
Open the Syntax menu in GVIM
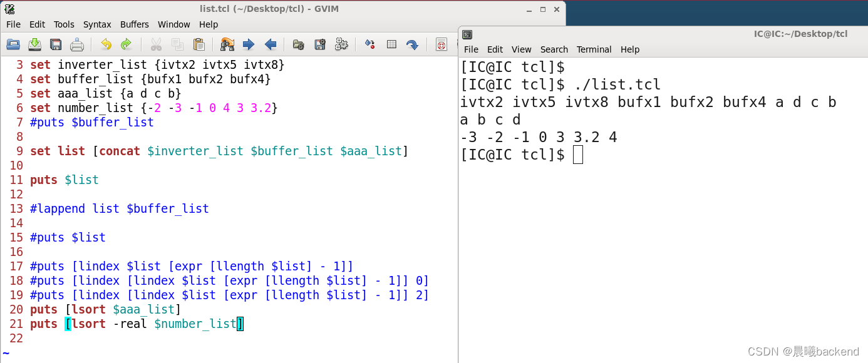97,24
